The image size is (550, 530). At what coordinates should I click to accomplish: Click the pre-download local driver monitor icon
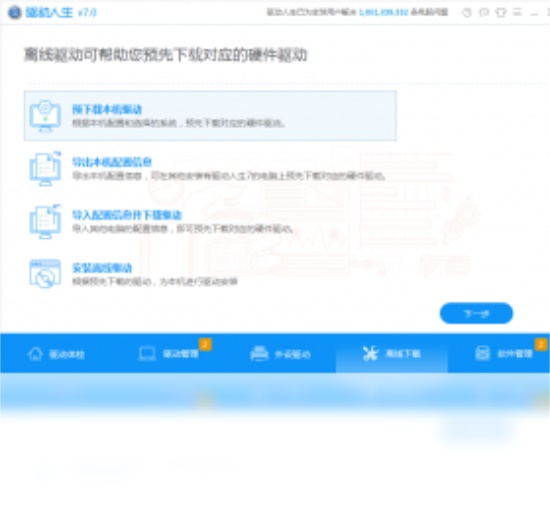click(x=45, y=116)
